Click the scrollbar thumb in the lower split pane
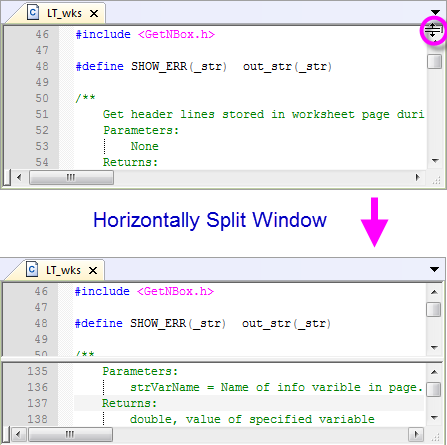The image size is (447, 445). 434,389
